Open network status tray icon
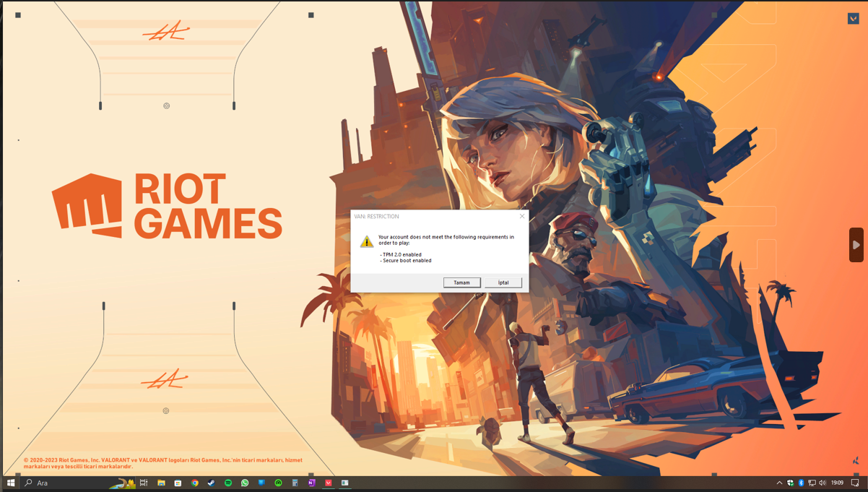The height and width of the screenshot is (492, 868). coord(812,483)
